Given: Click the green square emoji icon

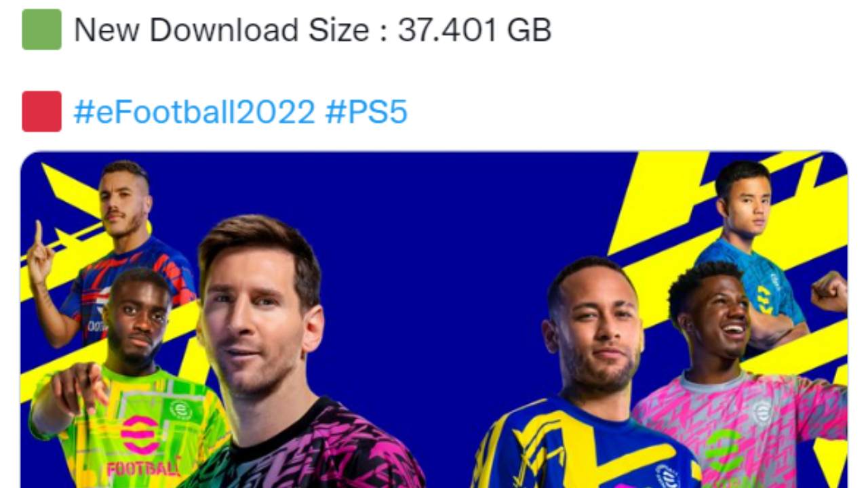Looking at the screenshot, I should [x=41, y=29].
